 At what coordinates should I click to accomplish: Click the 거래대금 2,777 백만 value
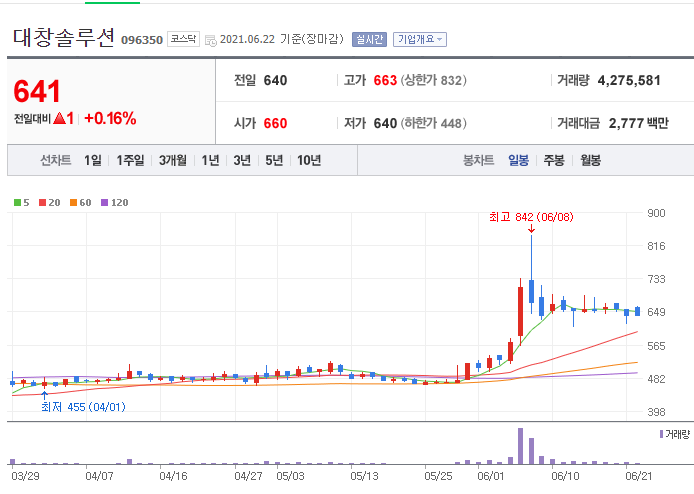click(x=639, y=123)
